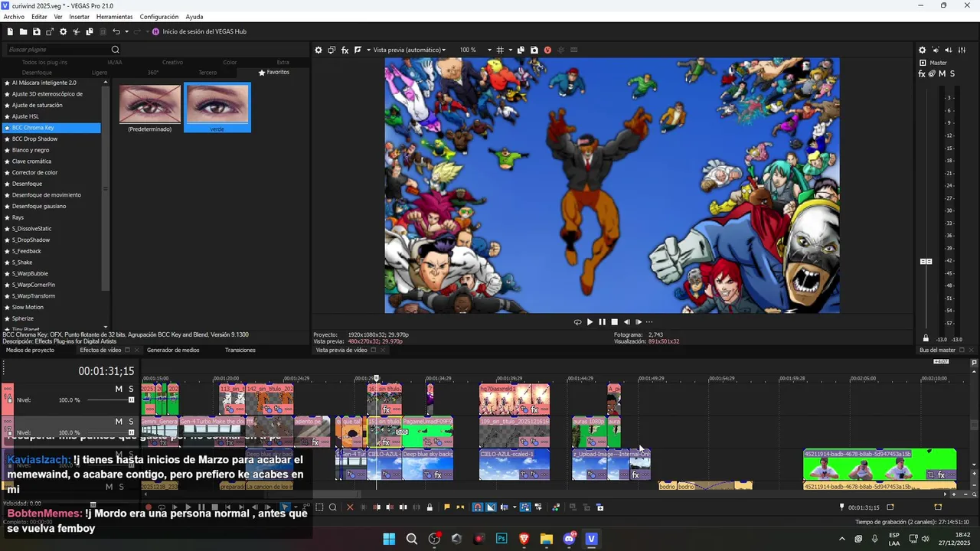Open a project with the folder icon
980x551 pixels.
(23, 31)
